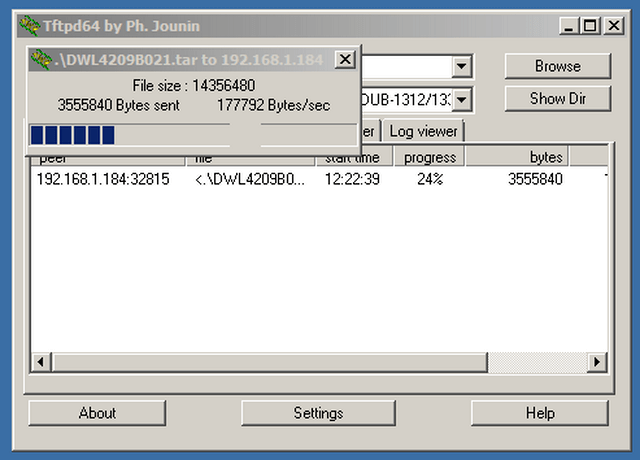Open the server interface DUB-1312 dropdown arrow
This screenshot has width=640, height=460.
462,100
